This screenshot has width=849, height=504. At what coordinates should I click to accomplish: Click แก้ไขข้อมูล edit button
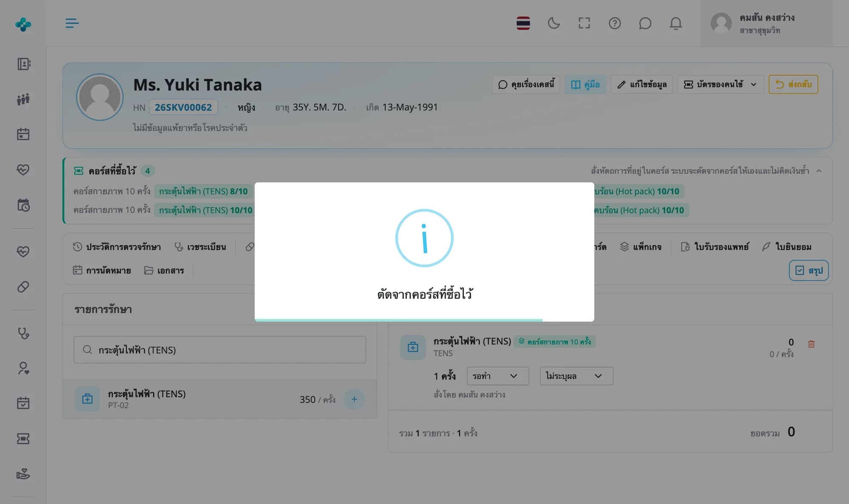[x=641, y=84]
